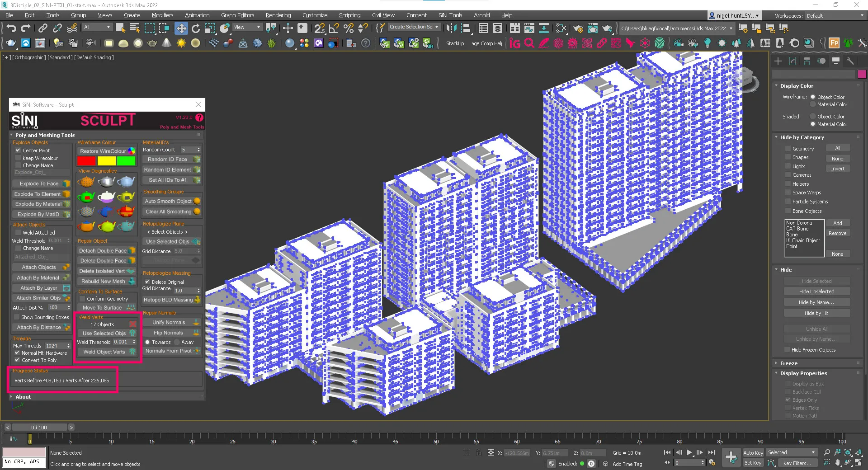Click the Mirror tool icon
868x470 pixels.
pyautogui.click(x=451, y=28)
